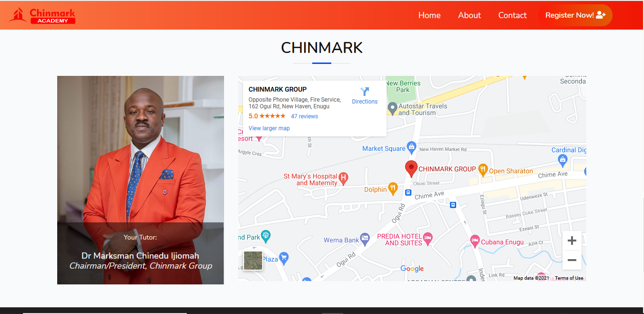Click the Plaza shopping cart icon

coord(284,258)
